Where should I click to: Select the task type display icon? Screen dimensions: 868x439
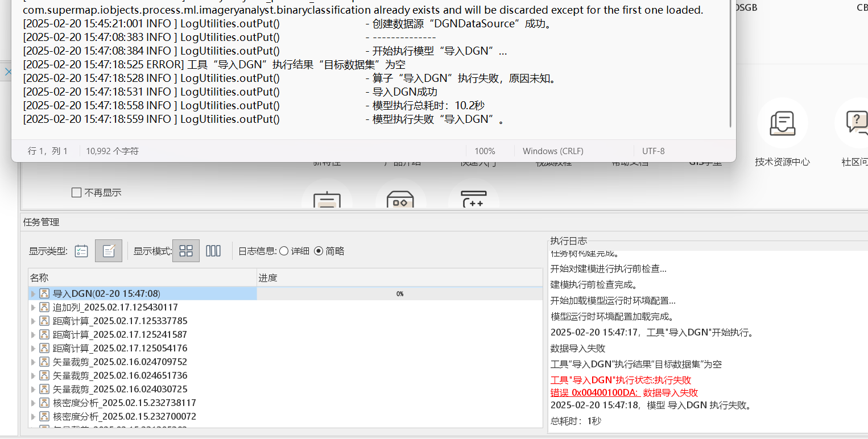pyautogui.click(x=81, y=250)
